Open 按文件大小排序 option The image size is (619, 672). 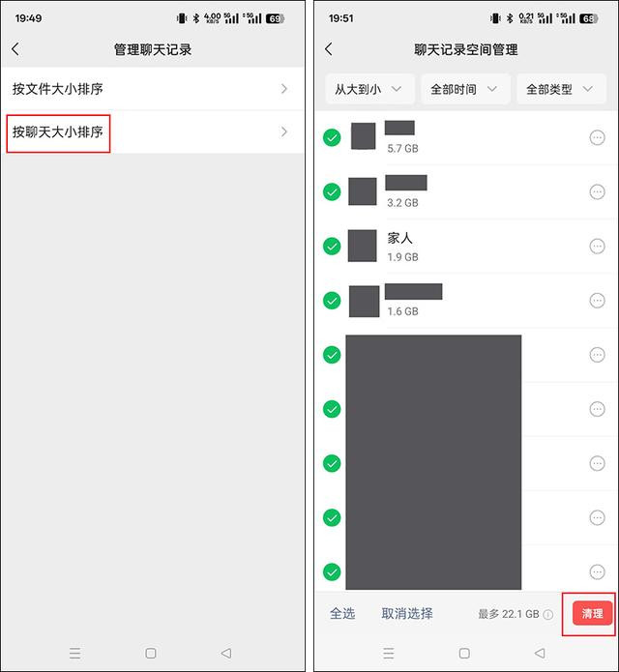point(152,89)
